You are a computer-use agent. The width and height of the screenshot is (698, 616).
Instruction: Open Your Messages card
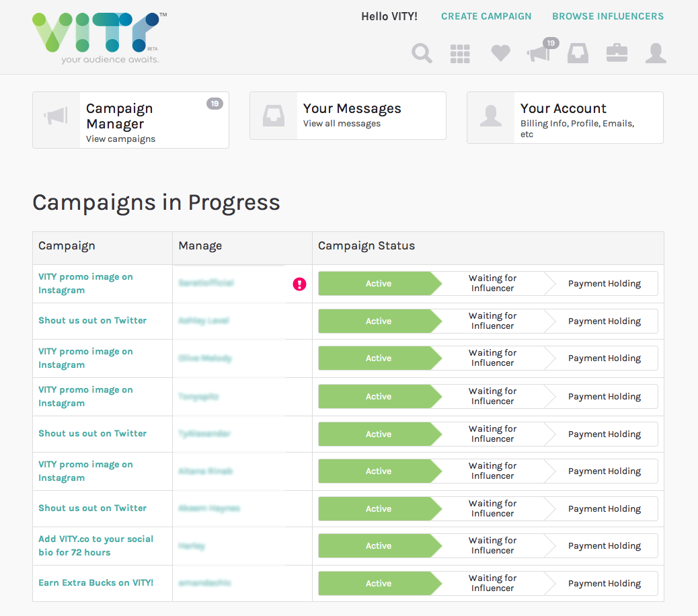pyautogui.click(x=348, y=116)
